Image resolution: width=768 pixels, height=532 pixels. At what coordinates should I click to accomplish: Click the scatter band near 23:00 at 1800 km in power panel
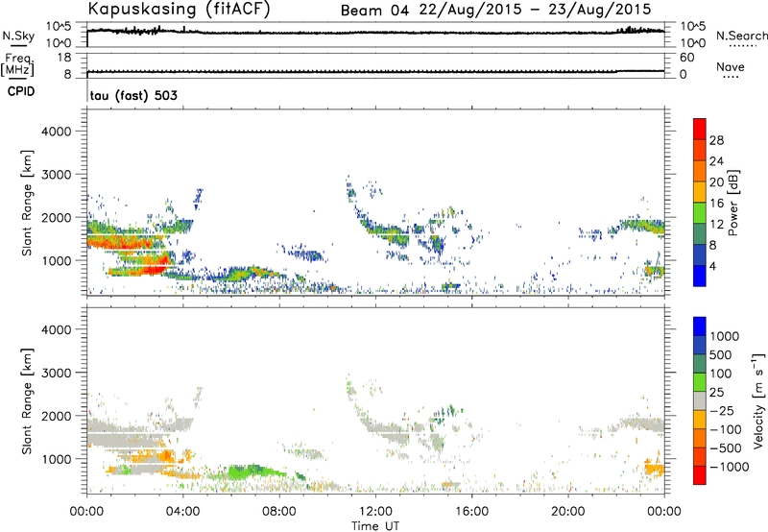click(641, 226)
